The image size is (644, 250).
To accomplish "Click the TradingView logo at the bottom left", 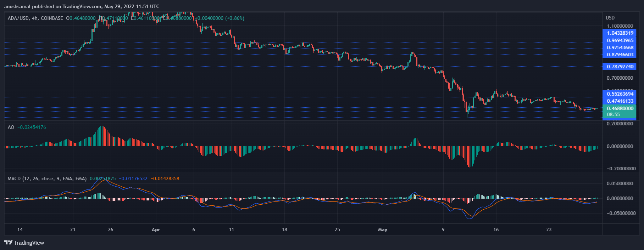I will (x=24, y=243).
